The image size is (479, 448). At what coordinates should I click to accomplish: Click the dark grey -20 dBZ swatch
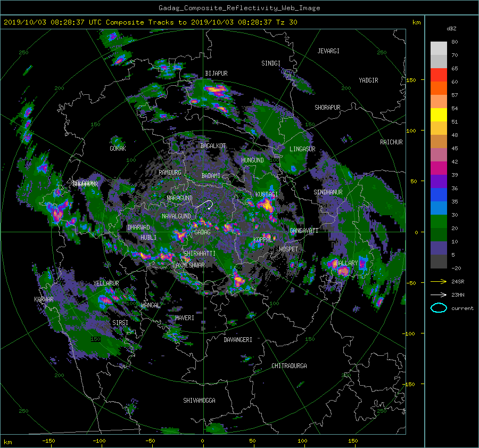point(439,262)
